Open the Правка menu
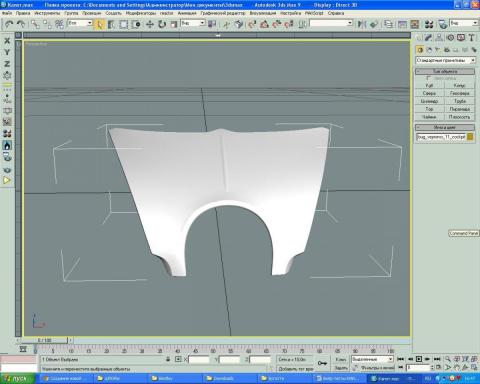The height and width of the screenshot is (384, 480). 23,13
